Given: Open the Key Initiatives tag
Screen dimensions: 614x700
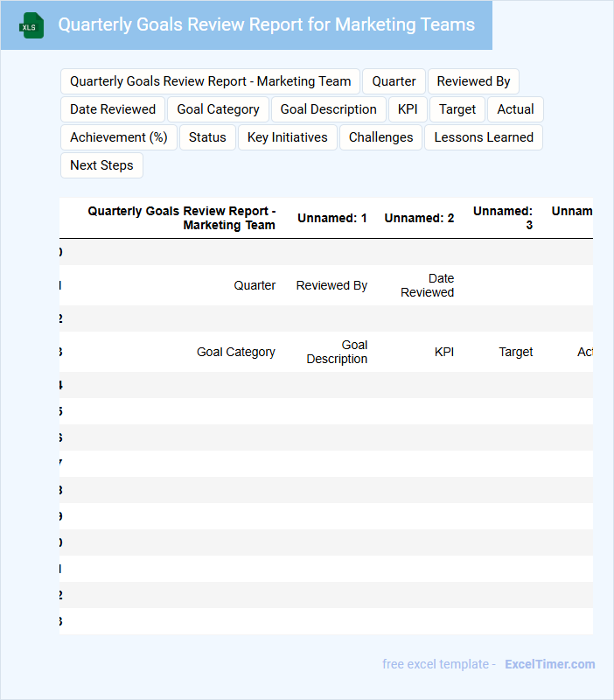Looking at the screenshot, I should click(287, 137).
